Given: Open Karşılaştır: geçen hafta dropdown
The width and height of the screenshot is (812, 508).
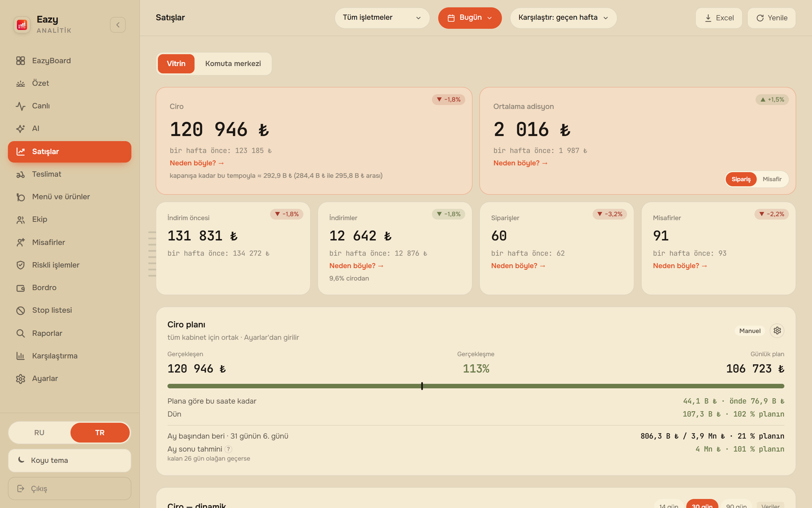Looking at the screenshot, I should [563, 18].
